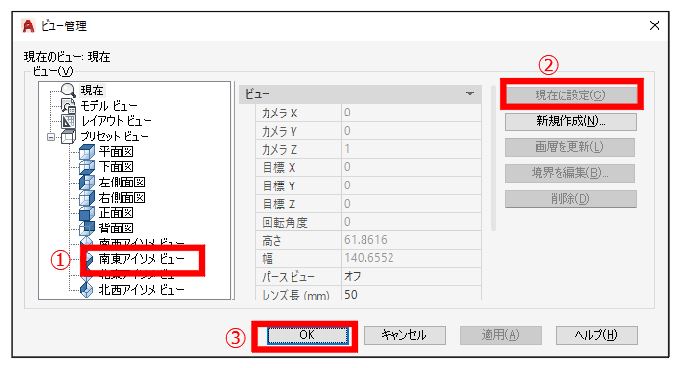Screen dimensions: 680x368
Task: Select 北西アイソメ ビュー in the tree
Action: tap(141, 290)
